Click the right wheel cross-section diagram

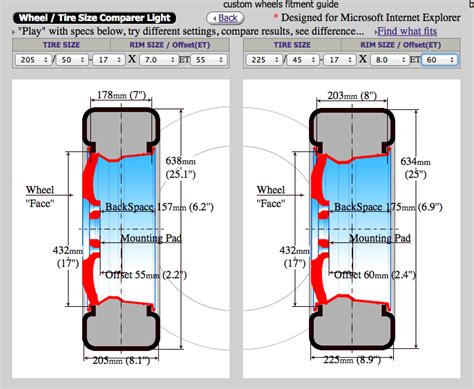[x=352, y=229]
